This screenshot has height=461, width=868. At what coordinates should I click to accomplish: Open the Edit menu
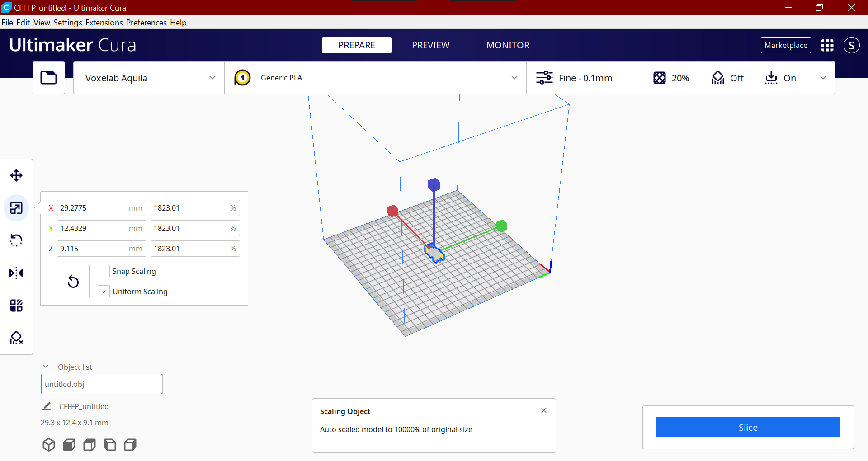point(23,23)
